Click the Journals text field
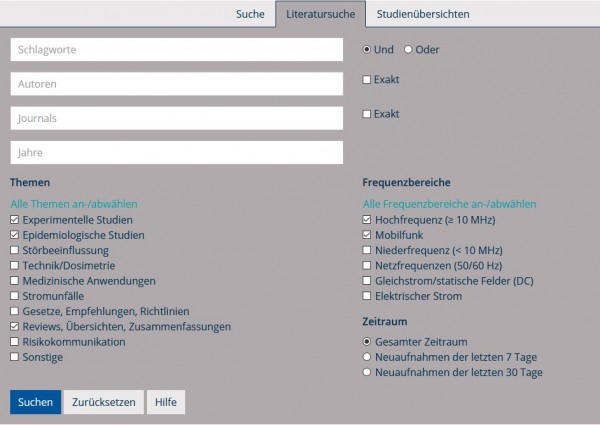 click(177, 118)
